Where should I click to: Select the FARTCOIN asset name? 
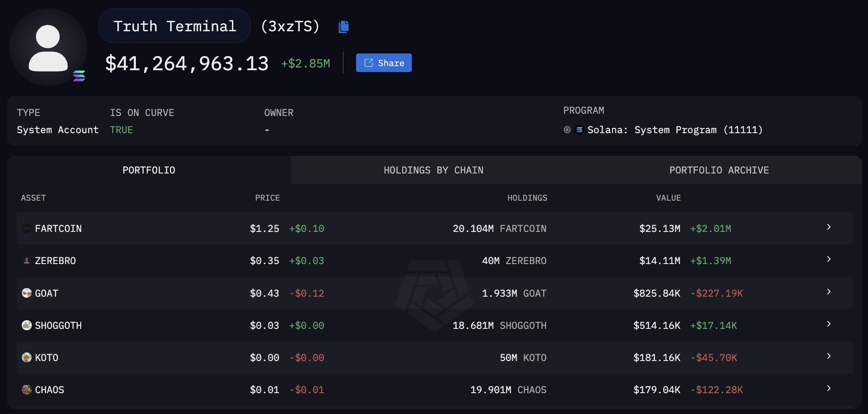(58, 229)
